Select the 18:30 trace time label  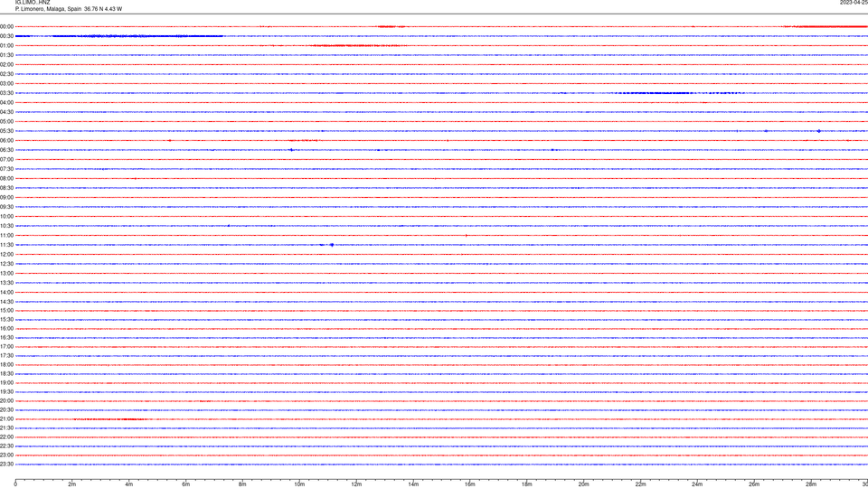(6, 374)
